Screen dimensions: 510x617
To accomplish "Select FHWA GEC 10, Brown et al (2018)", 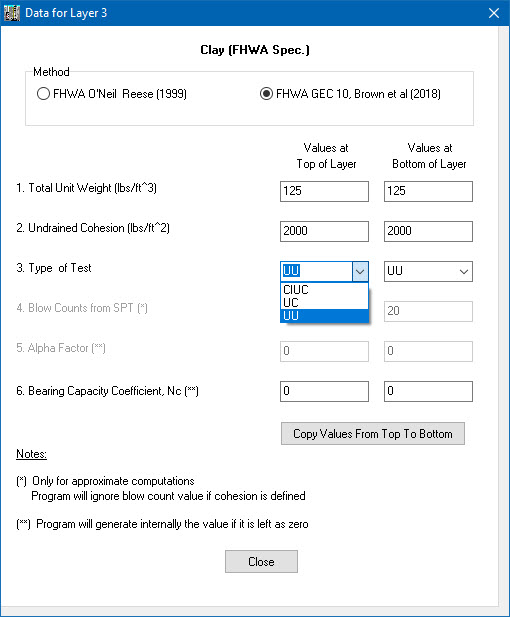I will coord(350,94).
